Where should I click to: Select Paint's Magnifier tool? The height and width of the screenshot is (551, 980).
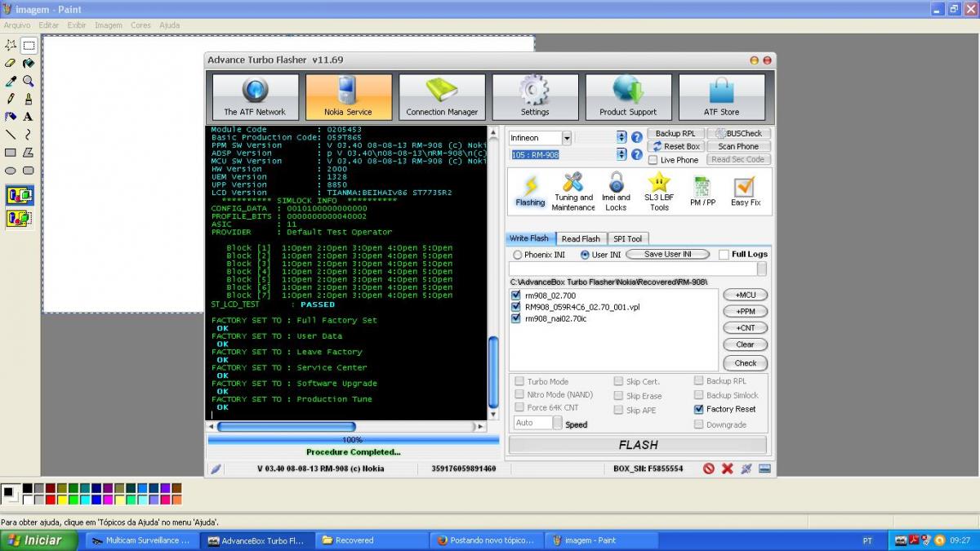pyautogui.click(x=29, y=82)
